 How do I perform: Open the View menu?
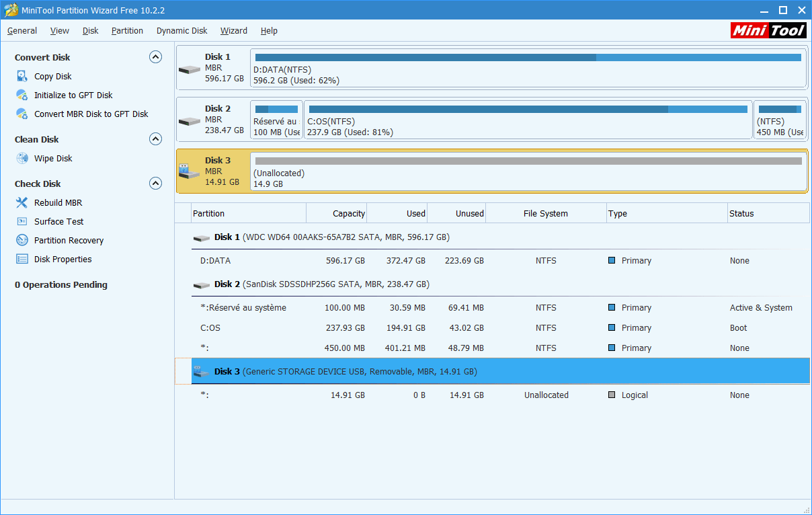coord(60,30)
